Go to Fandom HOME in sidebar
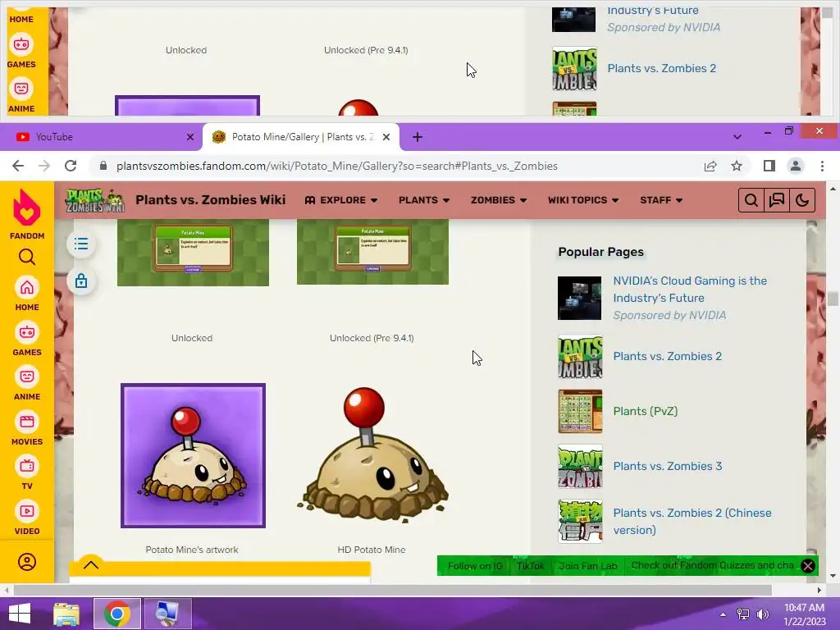 (x=27, y=294)
